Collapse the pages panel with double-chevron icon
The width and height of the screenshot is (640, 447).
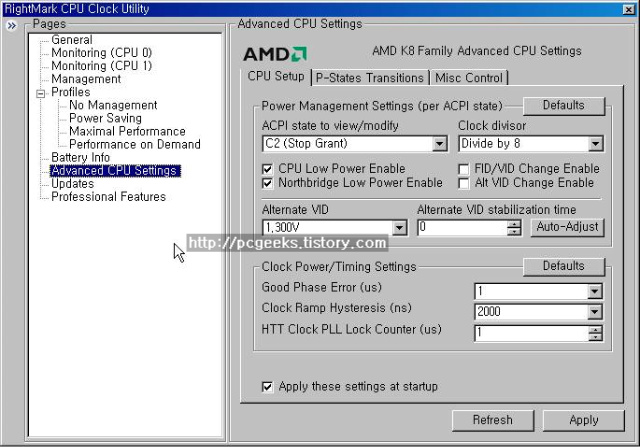tap(11, 26)
